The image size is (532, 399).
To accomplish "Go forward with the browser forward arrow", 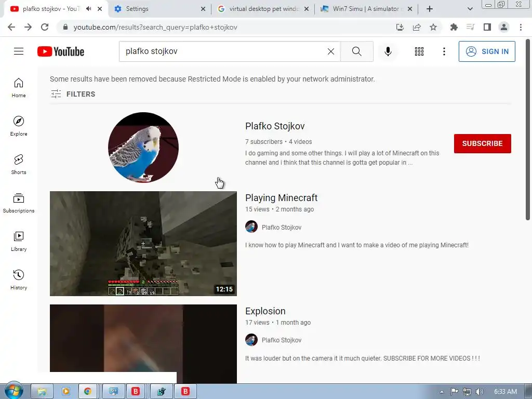I will tap(28, 27).
